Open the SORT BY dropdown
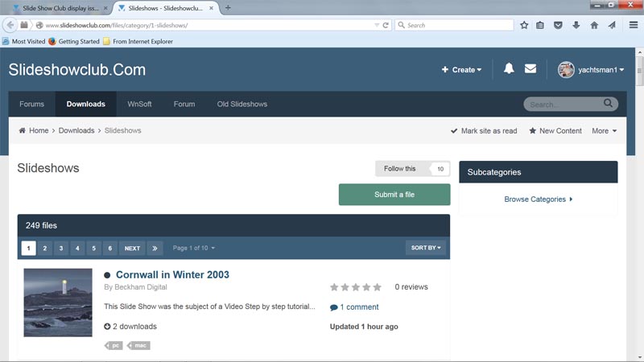The width and height of the screenshot is (644, 362). point(426,248)
